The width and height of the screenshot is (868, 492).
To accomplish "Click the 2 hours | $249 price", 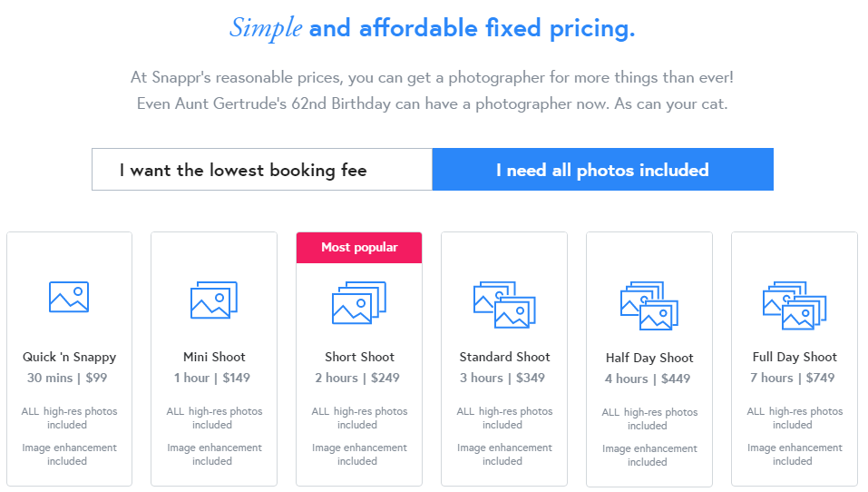I will tap(357, 378).
